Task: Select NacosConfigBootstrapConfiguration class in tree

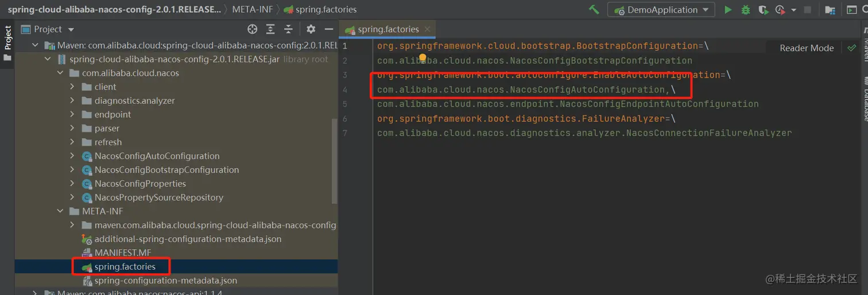Action: point(166,170)
